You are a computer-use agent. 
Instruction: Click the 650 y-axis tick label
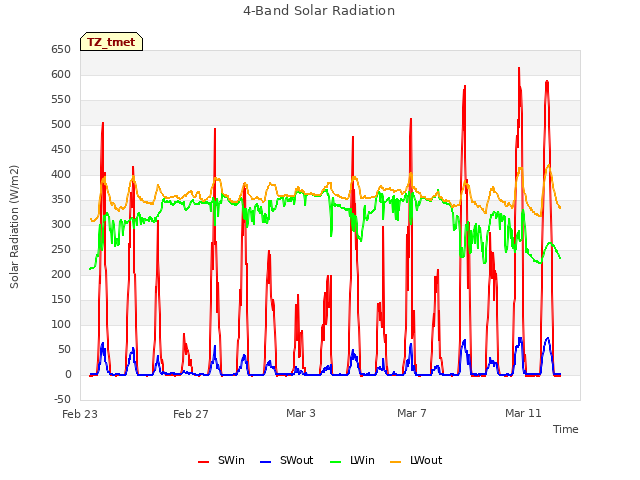[61, 50]
